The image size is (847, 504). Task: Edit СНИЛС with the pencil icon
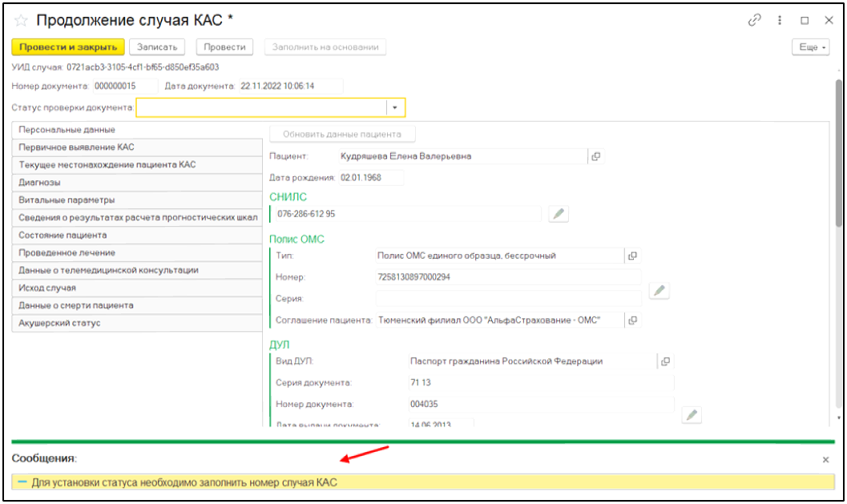coord(558,214)
